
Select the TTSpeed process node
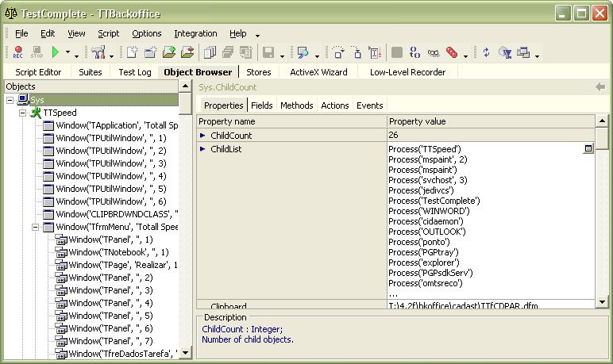click(60, 113)
